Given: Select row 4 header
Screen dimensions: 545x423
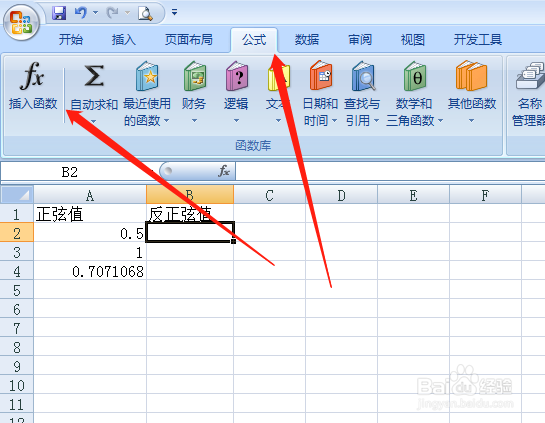Looking at the screenshot, I should tap(17, 271).
